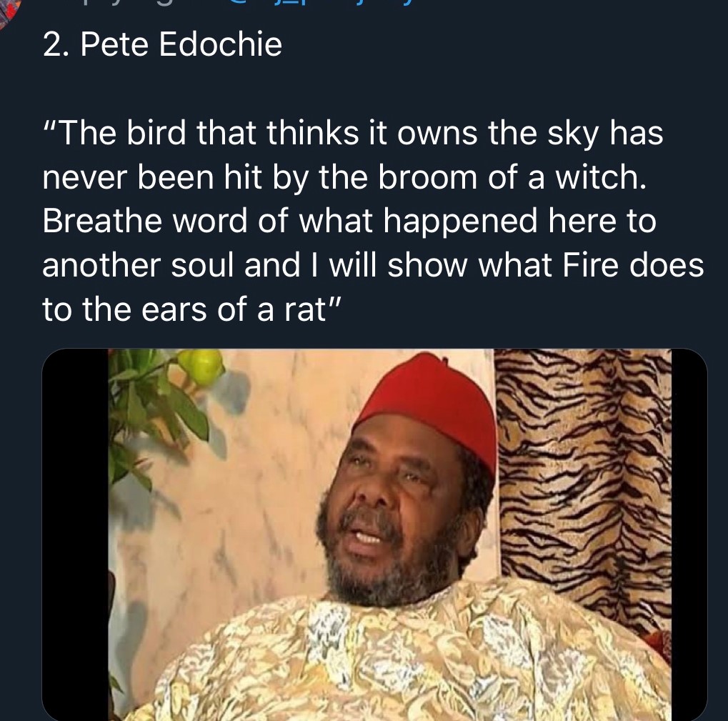Click the black bar right of photo
Image resolution: width=728 pixels, height=721 pixels.
689,534
